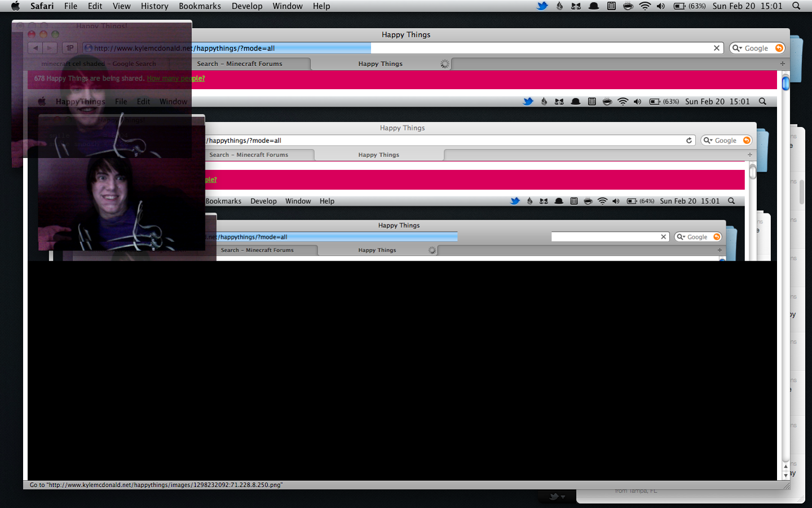Stop page loading with the X button
The width and height of the screenshot is (812, 508).
tap(717, 48)
